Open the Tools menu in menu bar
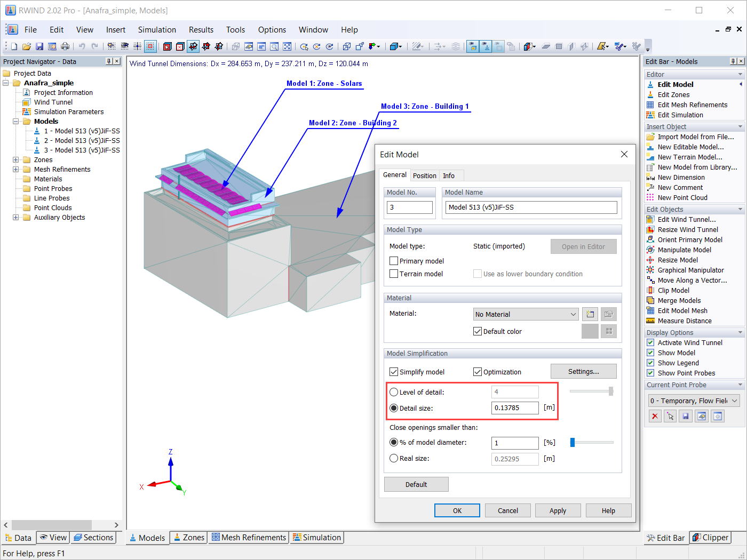The width and height of the screenshot is (747, 560). point(235,30)
